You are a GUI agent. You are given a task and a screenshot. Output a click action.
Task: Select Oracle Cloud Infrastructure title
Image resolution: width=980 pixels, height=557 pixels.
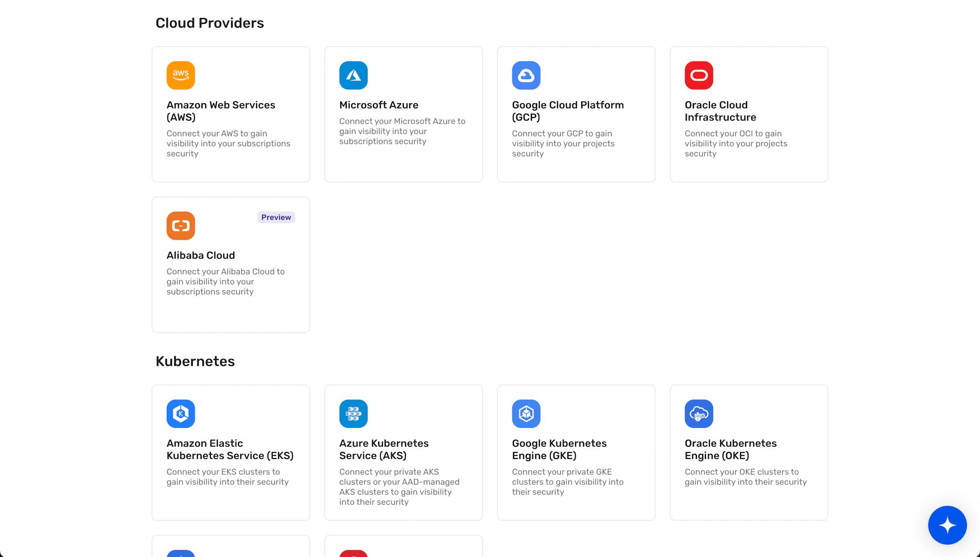pyautogui.click(x=720, y=111)
